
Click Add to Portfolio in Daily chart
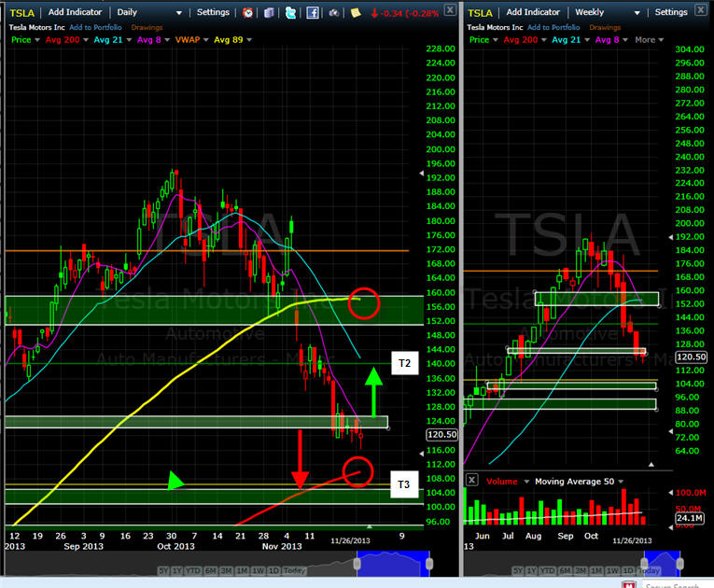[x=95, y=27]
